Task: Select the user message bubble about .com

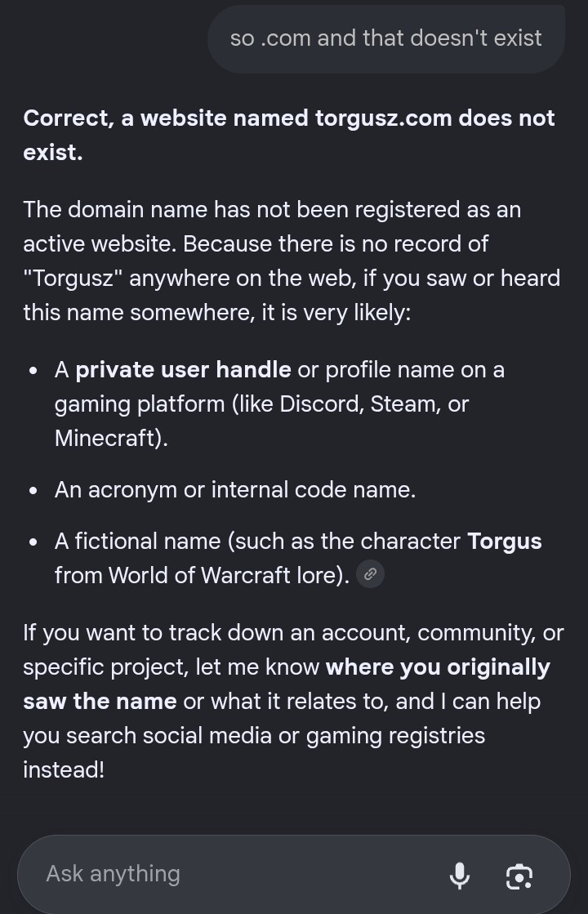Action: (386, 38)
